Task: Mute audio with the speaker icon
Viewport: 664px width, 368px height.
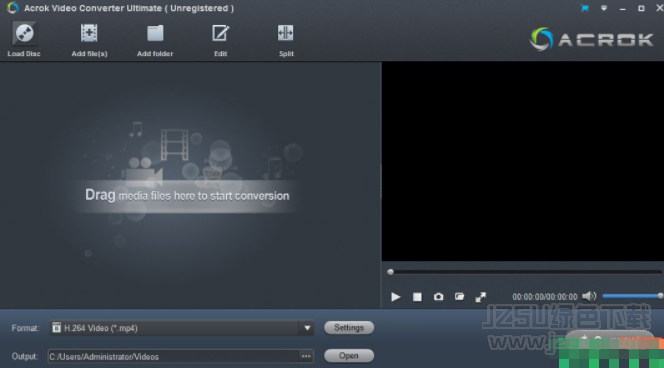Action: pos(589,296)
